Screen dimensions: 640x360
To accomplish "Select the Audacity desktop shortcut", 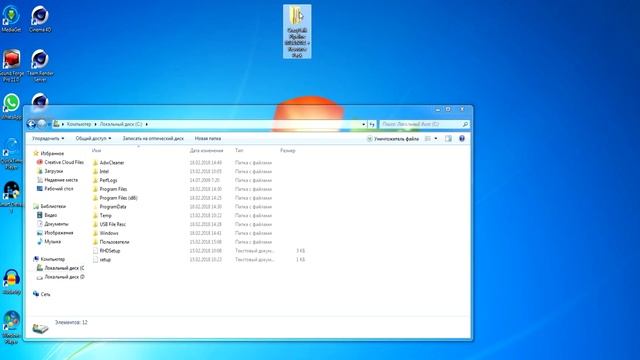I will 11,282.
